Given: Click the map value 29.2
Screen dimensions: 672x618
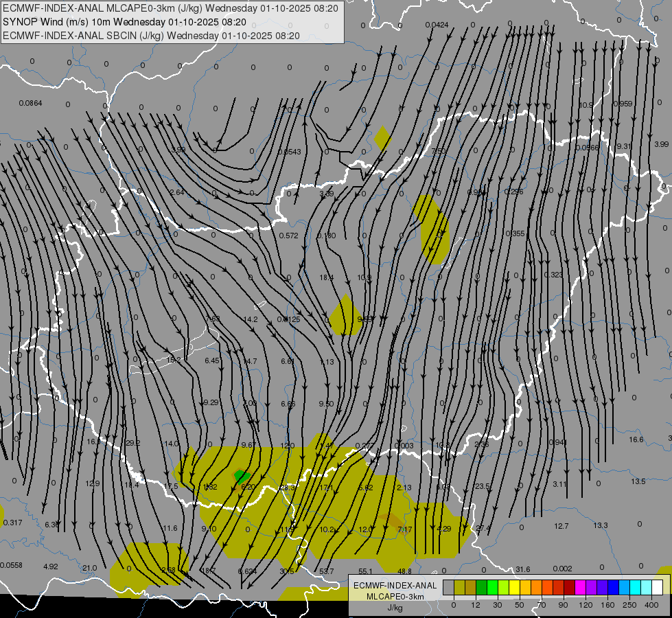Looking at the screenshot, I should coord(133,443).
